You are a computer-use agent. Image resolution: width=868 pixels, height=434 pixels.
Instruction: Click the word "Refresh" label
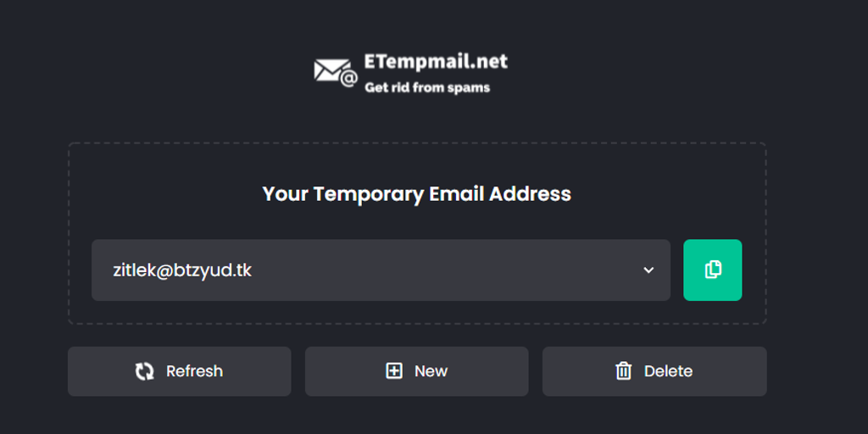click(x=195, y=371)
